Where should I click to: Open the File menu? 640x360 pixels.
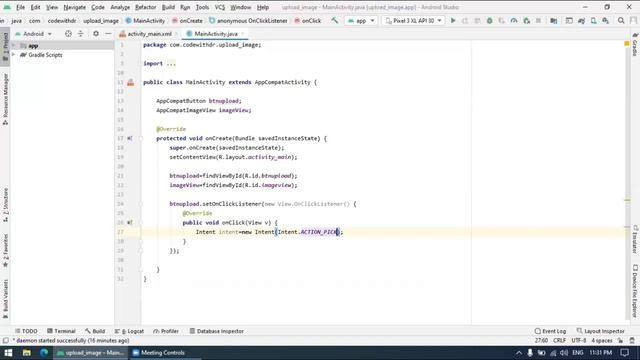point(20,7)
